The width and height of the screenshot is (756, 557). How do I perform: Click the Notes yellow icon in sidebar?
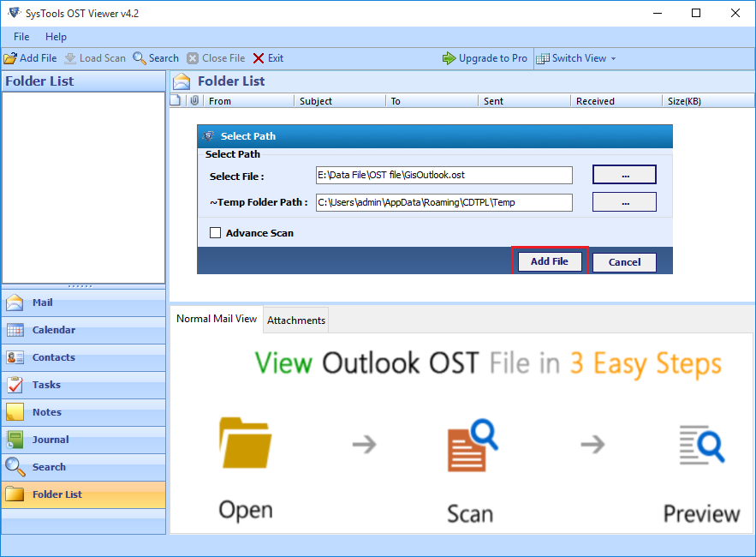15,412
